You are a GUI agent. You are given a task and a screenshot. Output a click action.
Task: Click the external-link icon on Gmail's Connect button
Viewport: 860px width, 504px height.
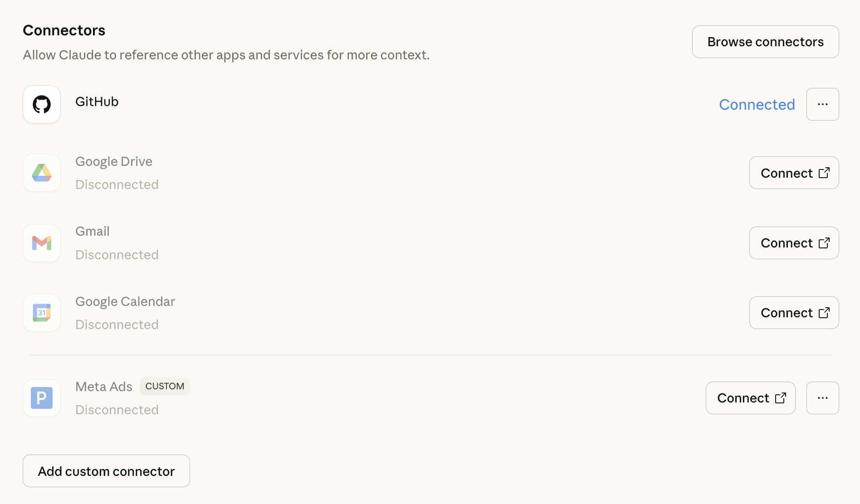coord(825,243)
